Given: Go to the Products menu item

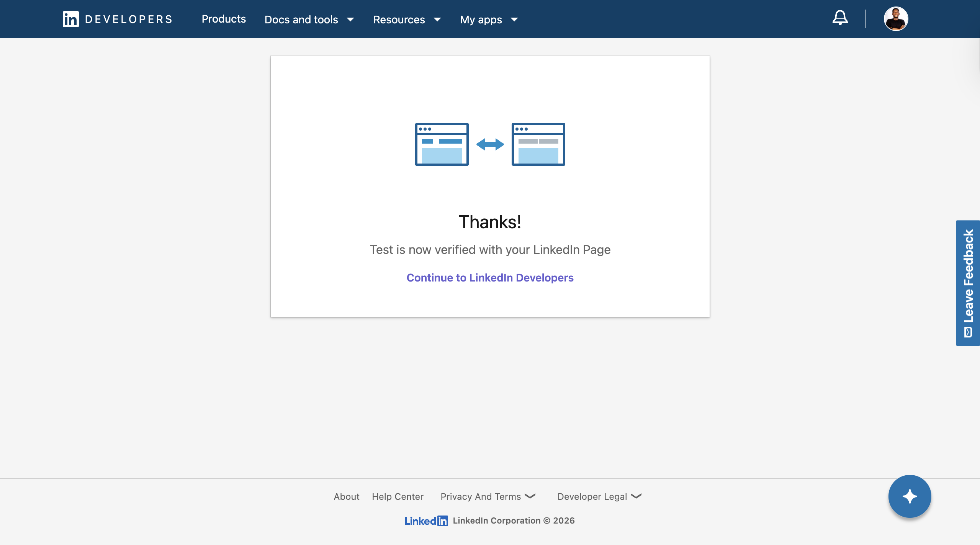Looking at the screenshot, I should click(224, 19).
